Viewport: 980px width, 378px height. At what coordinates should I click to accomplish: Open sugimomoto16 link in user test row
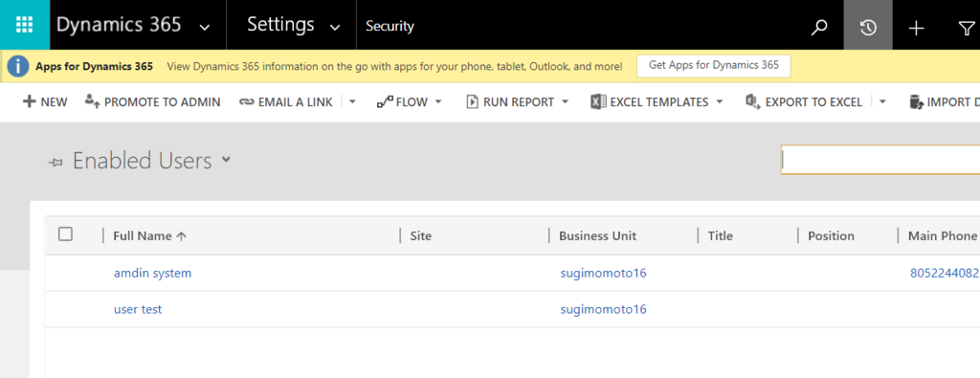click(x=603, y=309)
